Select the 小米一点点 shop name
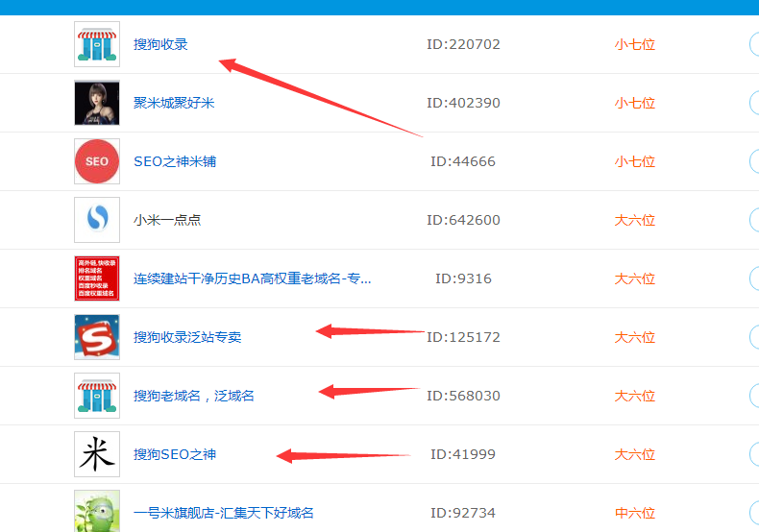Viewport: 759px width, 532px height. click(167, 220)
